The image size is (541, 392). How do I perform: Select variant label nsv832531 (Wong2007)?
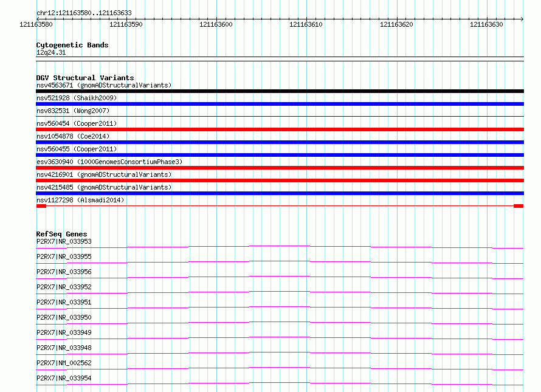tap(73, 111)
